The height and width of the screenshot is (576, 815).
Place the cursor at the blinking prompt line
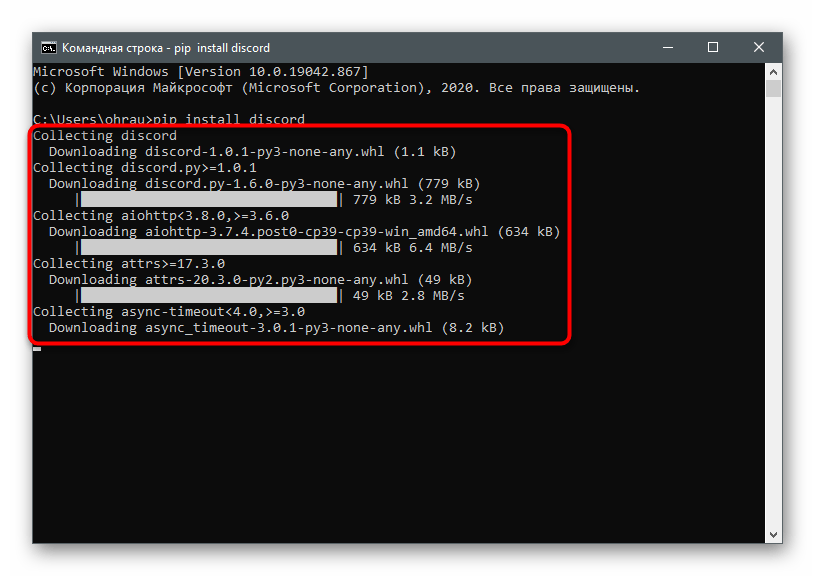point(37,346)
